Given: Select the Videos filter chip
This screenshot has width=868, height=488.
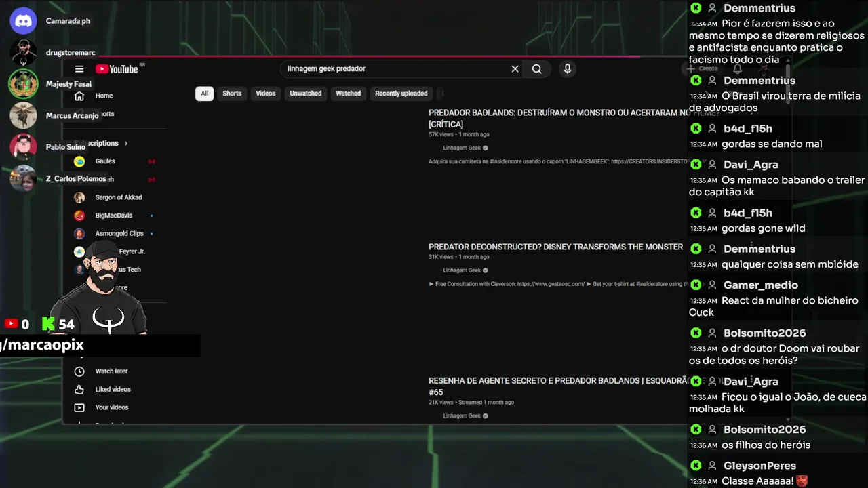Looking at the screenshot, I should pos(266,94).
